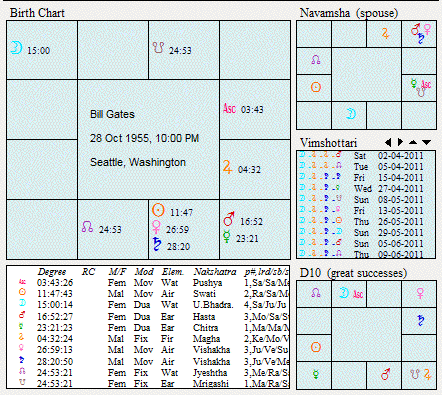Click the right arrow beside Vimshottari
Viewport: 442px width, 395px height.
[x=400, y=142]
